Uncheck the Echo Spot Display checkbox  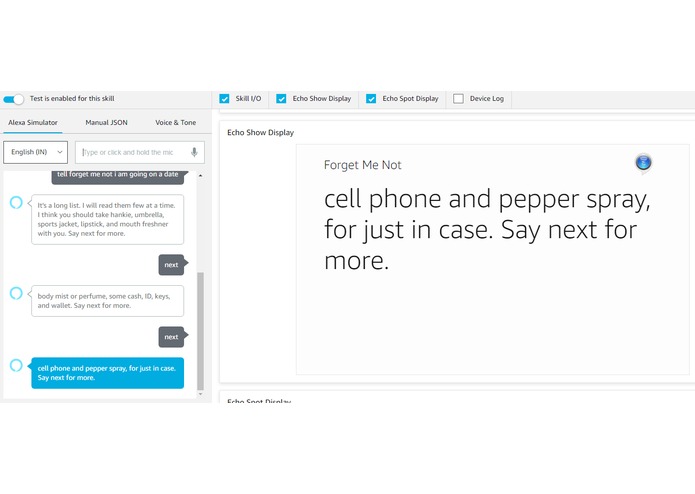[x=371, y=99]
